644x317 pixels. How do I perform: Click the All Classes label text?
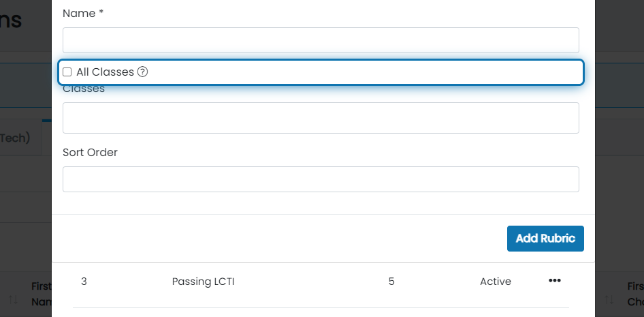point(105,72)
